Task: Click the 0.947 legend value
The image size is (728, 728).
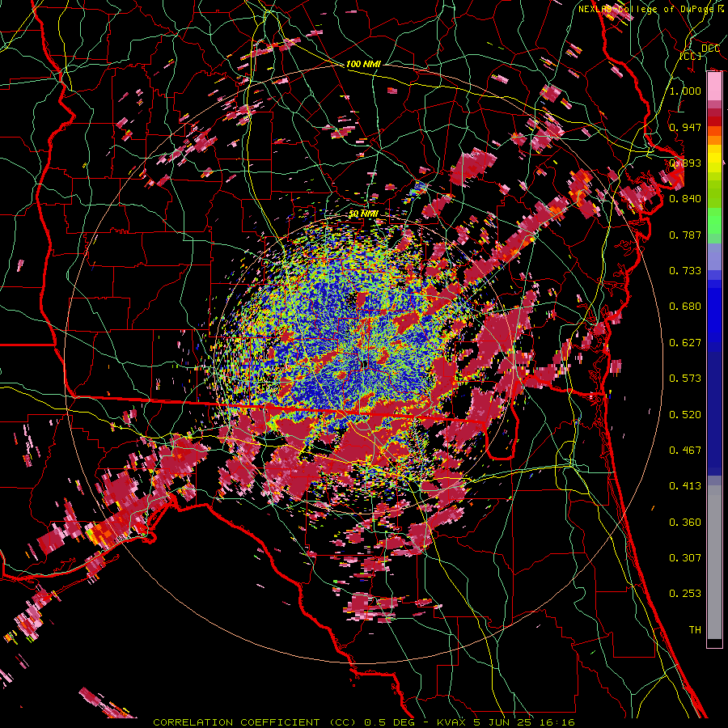Action: coord(685,127)
